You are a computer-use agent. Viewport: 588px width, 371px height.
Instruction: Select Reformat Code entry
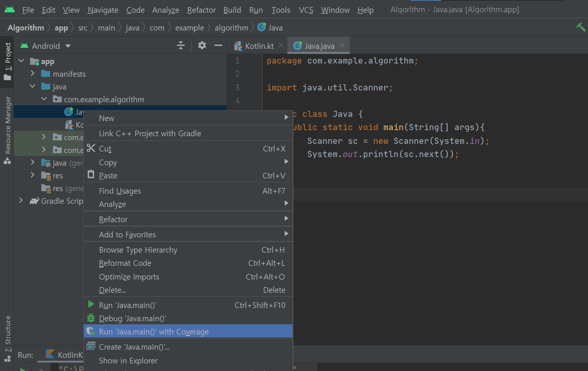(188, 263)
